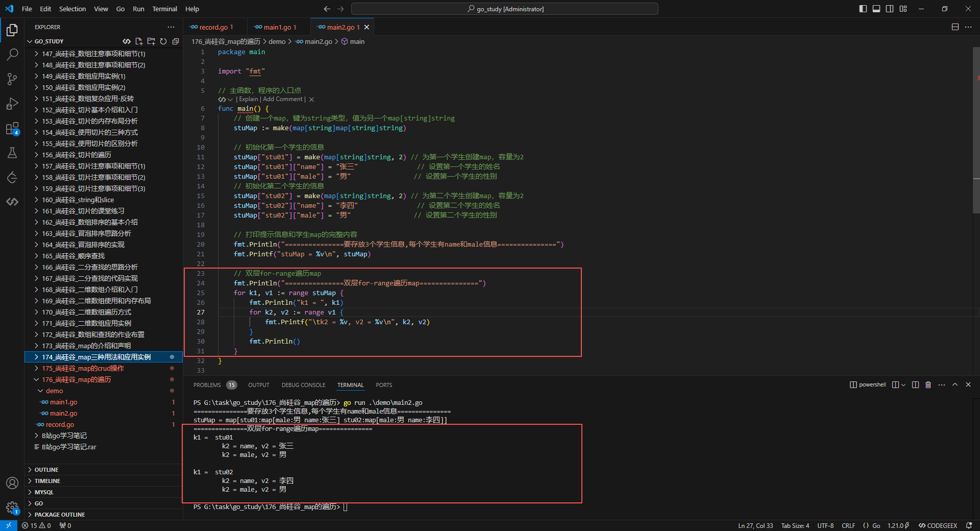Open remote window indicator in status bar

click(9, 525)
